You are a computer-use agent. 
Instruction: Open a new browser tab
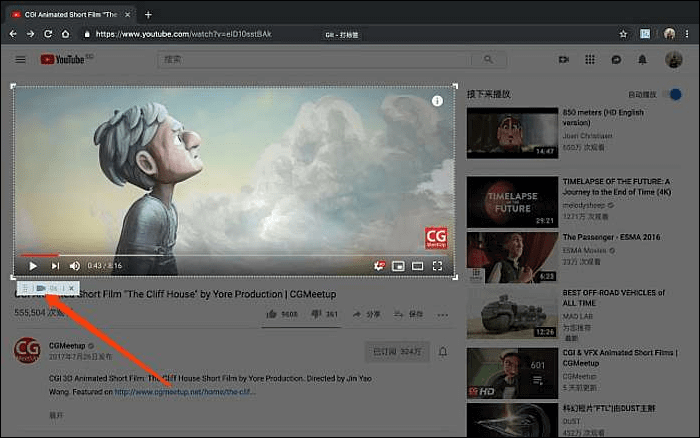[x=148, y=14]
